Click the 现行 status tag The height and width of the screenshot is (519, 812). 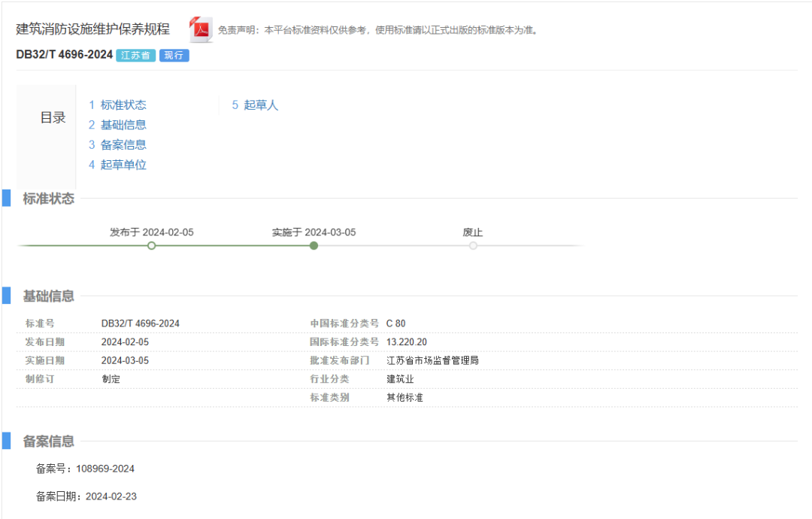[x=174, y=56]
